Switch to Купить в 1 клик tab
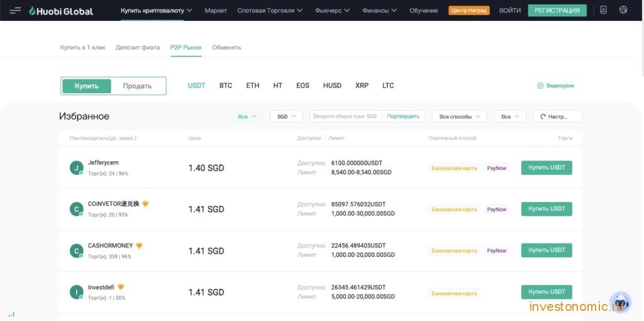The height and width of the screenshot is (321, 644). 83,47
